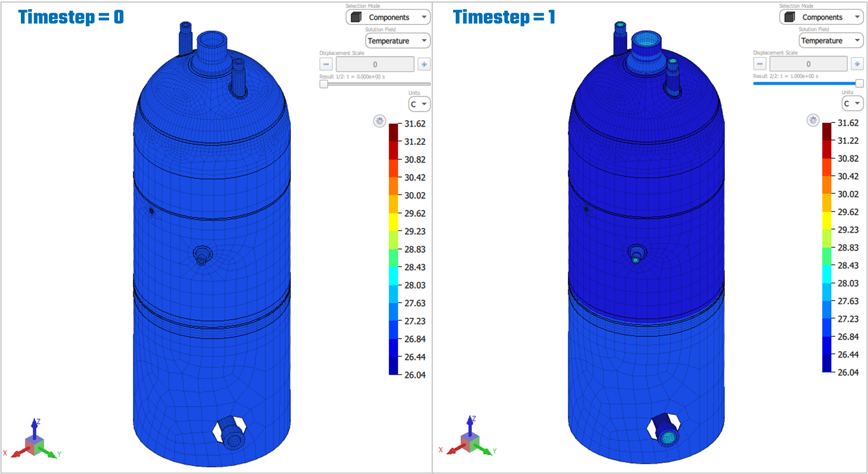Select the mid-shell small nozzle on Timestep 1 tank
868x474 pixels.
pyautogui.click(x=637, y=253)
